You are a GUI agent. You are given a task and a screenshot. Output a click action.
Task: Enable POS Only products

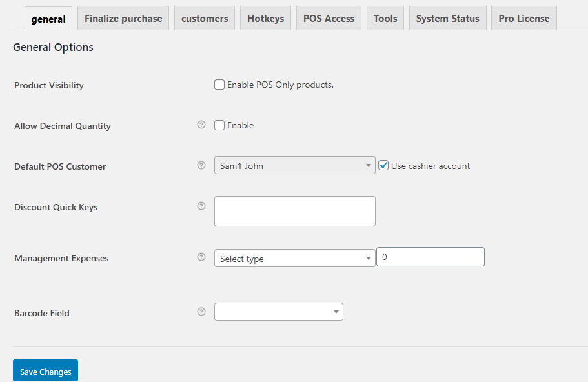[219, 84]
